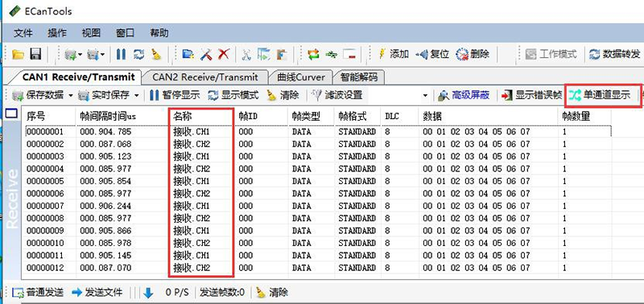Switch to CAN2 Receive/Transmit tab
The image size is (644, 304).
click(x=205, y=76)
